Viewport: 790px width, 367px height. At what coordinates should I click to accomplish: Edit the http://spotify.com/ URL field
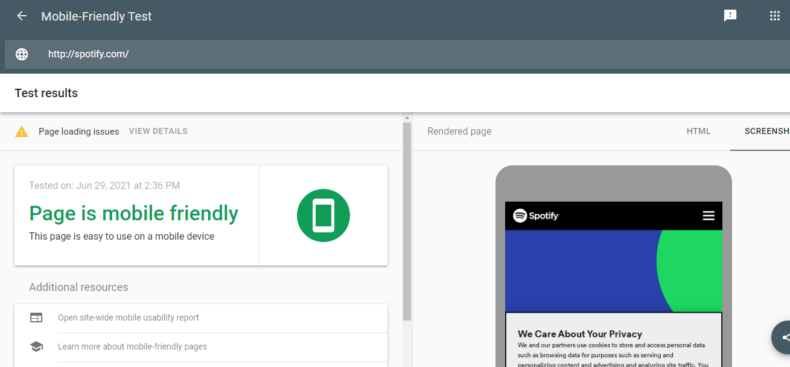(398, 54)
